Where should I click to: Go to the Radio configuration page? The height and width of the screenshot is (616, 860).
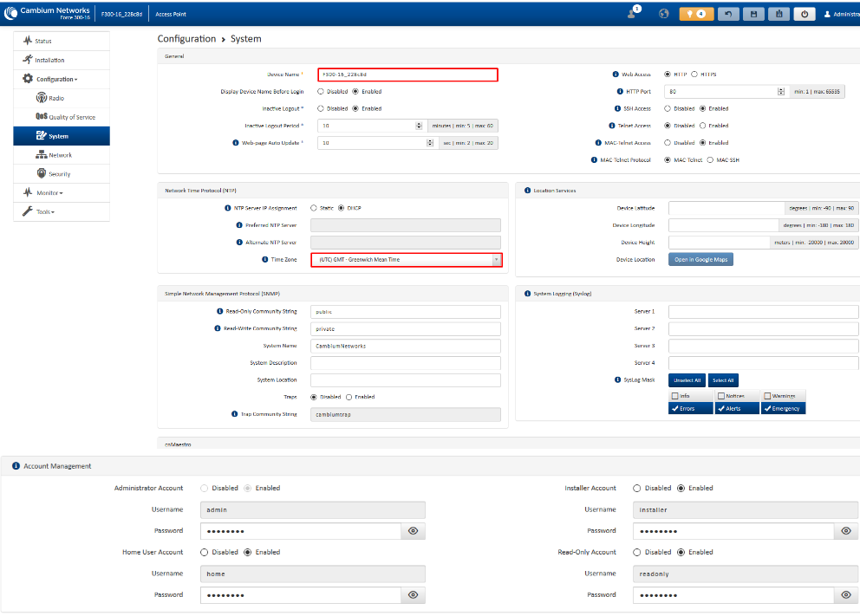pyautogui.click(x=56, y=98)
